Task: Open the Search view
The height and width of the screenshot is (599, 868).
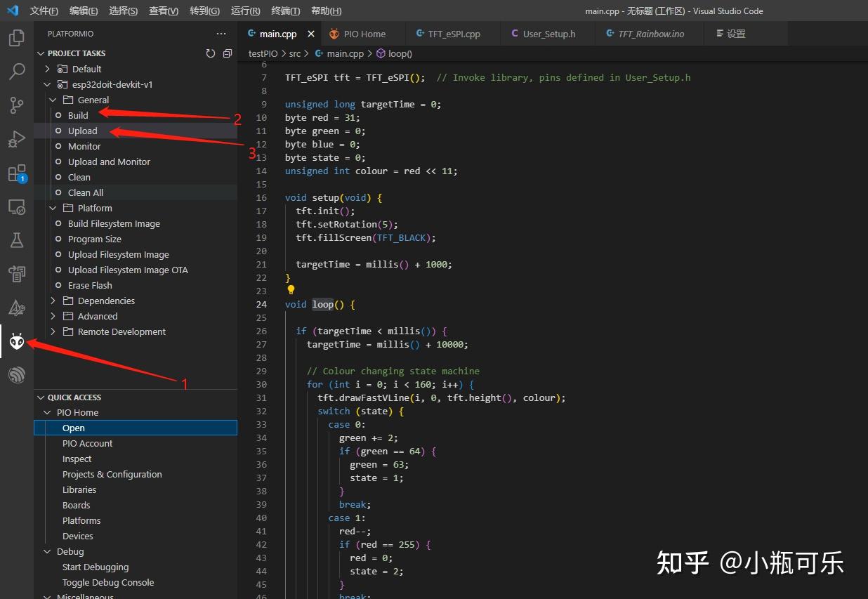Action: (16, 71)
